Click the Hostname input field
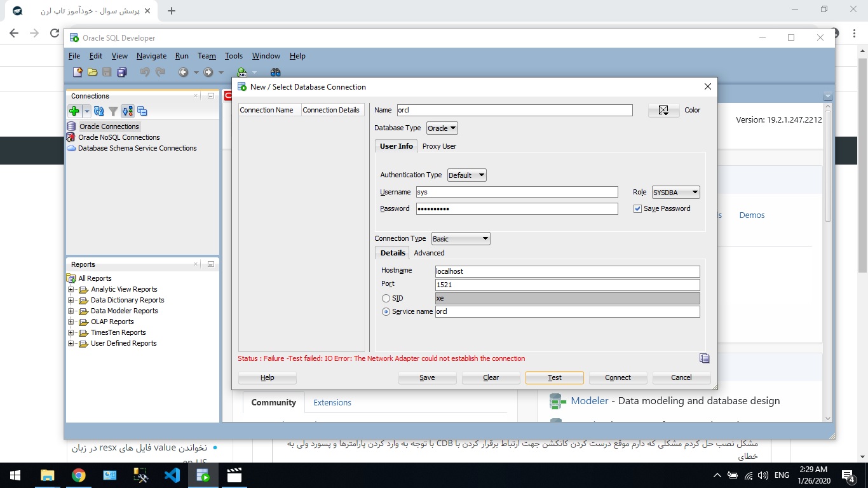 (x=567, y=271)
